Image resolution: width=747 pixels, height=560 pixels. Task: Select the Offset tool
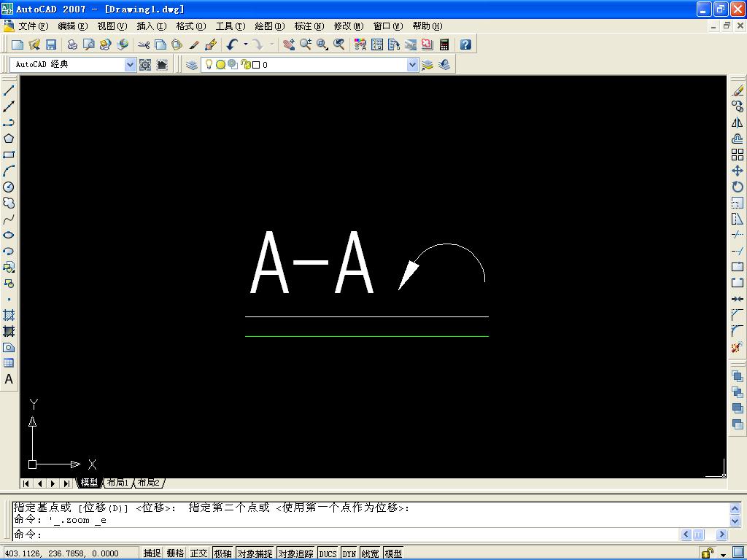coord(738,139)
